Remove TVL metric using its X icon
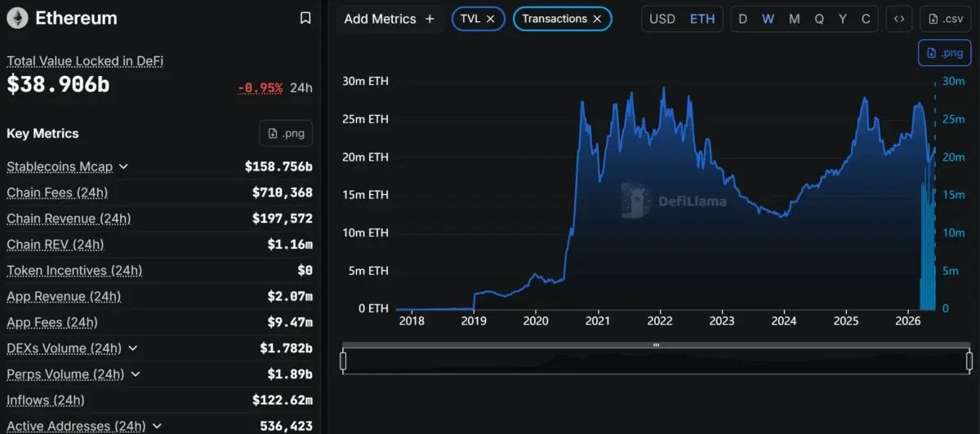The width and height of the screenshot is (980, 434). 490,19
